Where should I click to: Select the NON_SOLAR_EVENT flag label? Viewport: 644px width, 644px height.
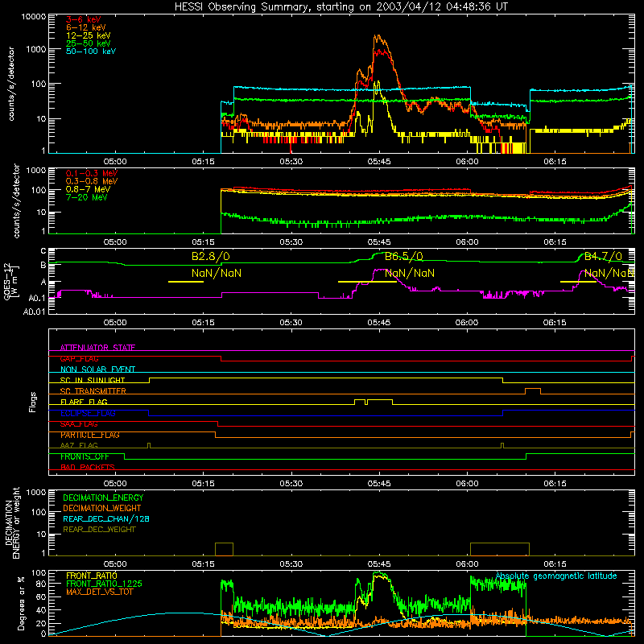(97, 369)
